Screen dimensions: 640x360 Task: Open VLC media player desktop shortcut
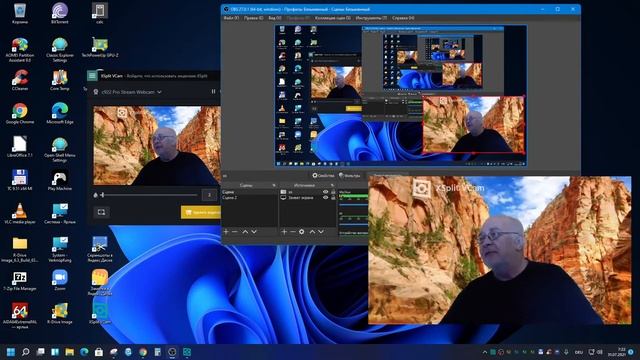pos(20,213)
